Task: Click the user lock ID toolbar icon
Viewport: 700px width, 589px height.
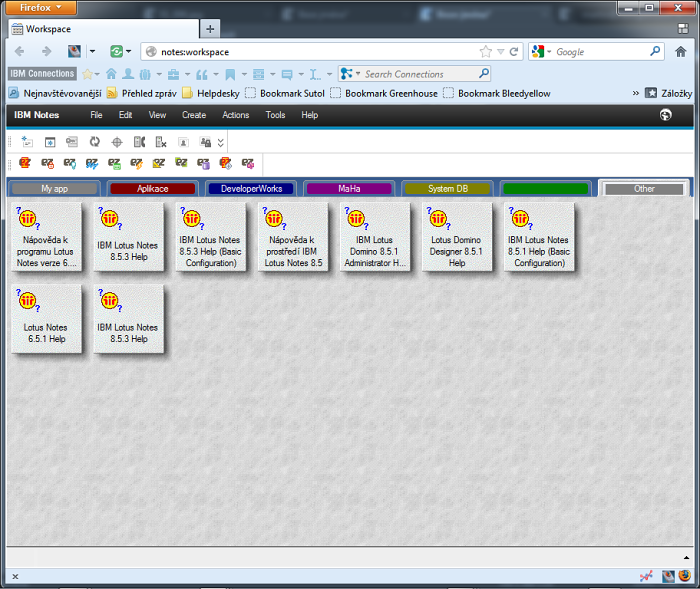Action: (205, 142)
